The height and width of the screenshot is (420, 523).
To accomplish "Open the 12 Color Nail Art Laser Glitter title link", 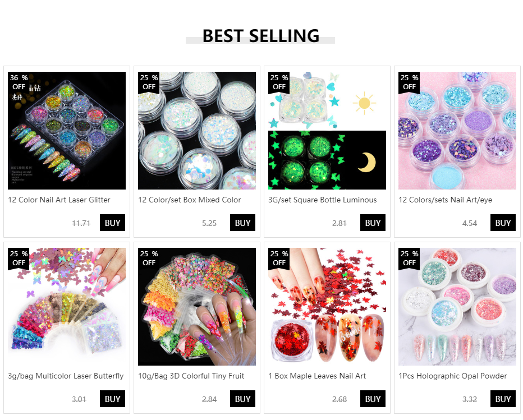I will (x=59, y=200).
